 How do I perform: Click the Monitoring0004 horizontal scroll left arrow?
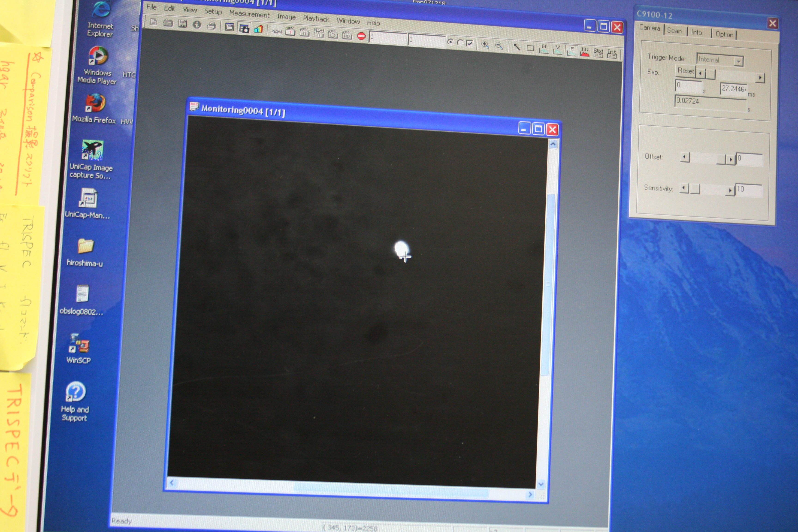point(172,482)
